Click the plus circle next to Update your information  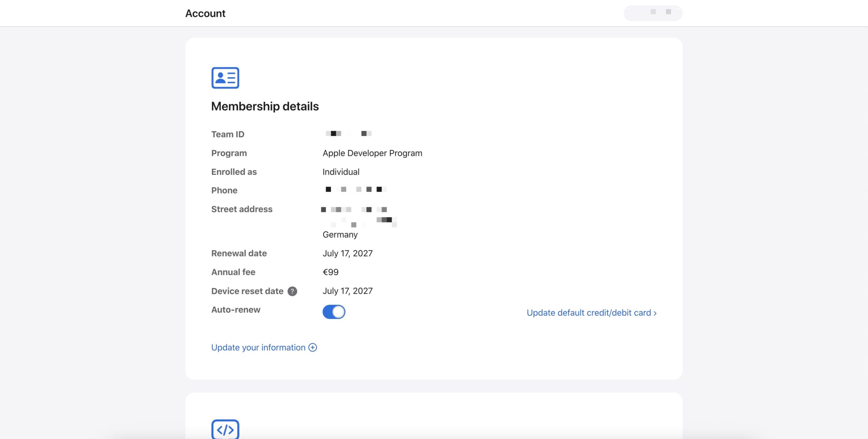pos(313,347)
